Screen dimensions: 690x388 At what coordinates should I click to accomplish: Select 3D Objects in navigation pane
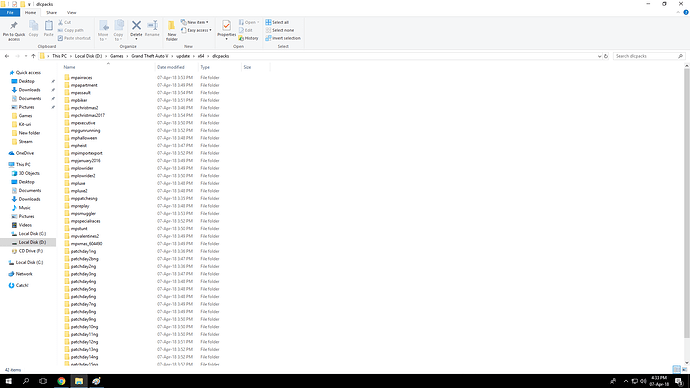pos(29,173)
